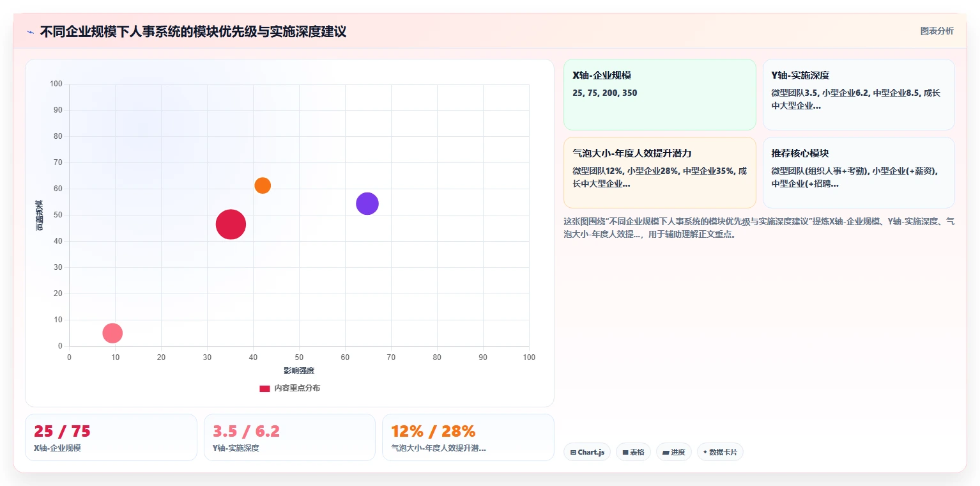This screenshot has height=486, width=980.
Task: Click the 数据卡片 tag chip
Action: 720,452
